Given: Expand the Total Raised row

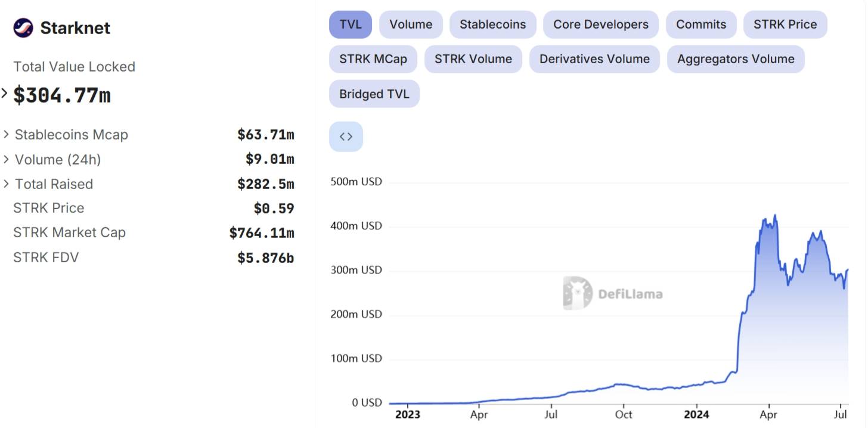Looking at the screenshot, I should tap(7, 184).
